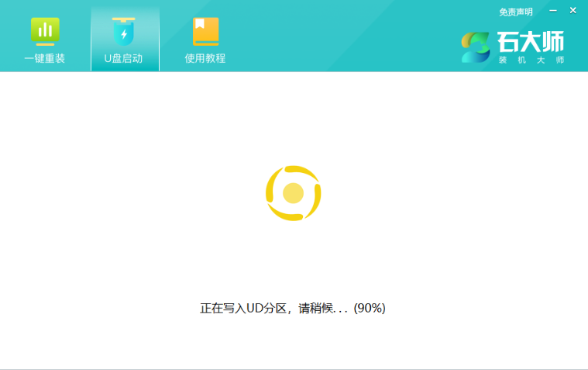
Task: Click the 石大师 S-shaped logo emblem
Action: pyautogui.click(x=476, y=47)
